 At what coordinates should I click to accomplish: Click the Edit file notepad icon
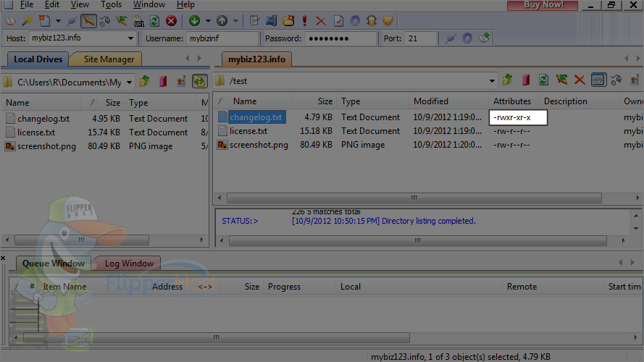[x=255, y=20]
